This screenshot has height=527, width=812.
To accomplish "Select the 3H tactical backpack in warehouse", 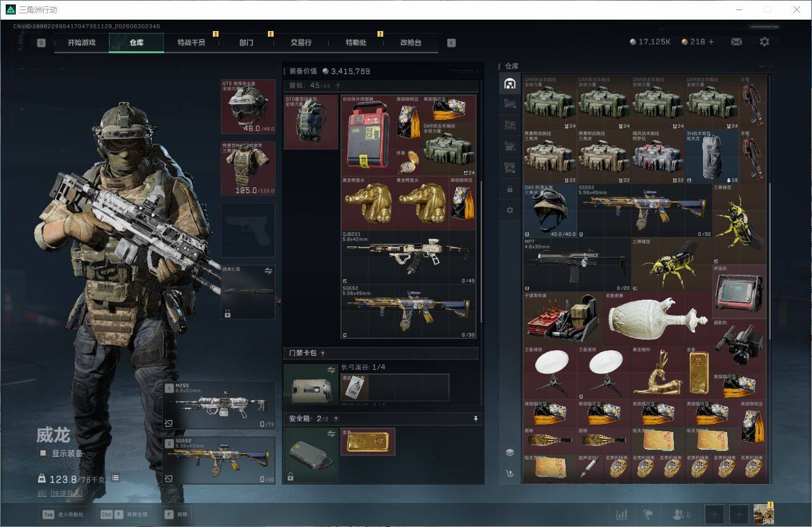I will click(x=712, y=157).
